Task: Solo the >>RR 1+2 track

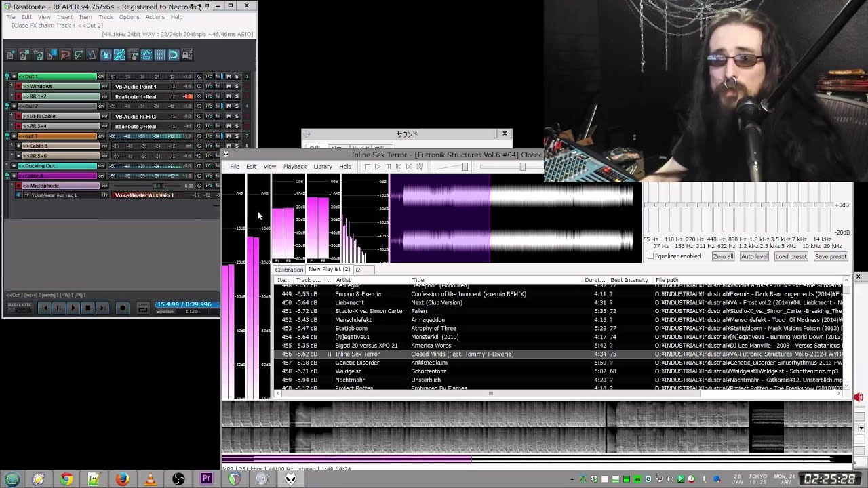Action: point(237,96)
